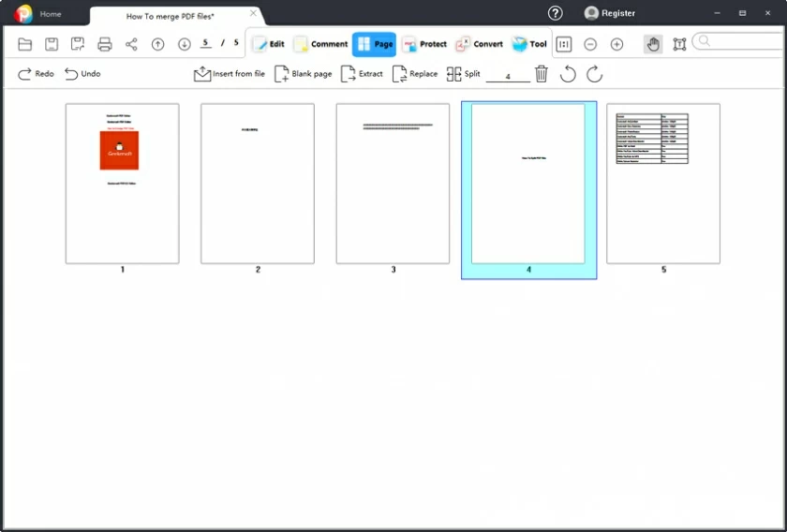The width and height of the screenshot is (787, 532).
Task: Click the actual size view icon
Action: coord(564,44)
